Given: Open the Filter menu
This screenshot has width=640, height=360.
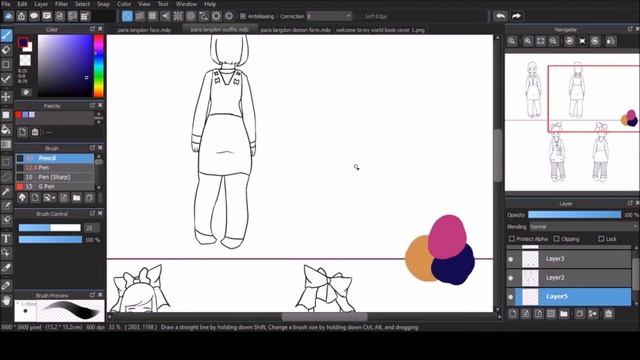Looking at the screenshot, I should coord(61,4).
